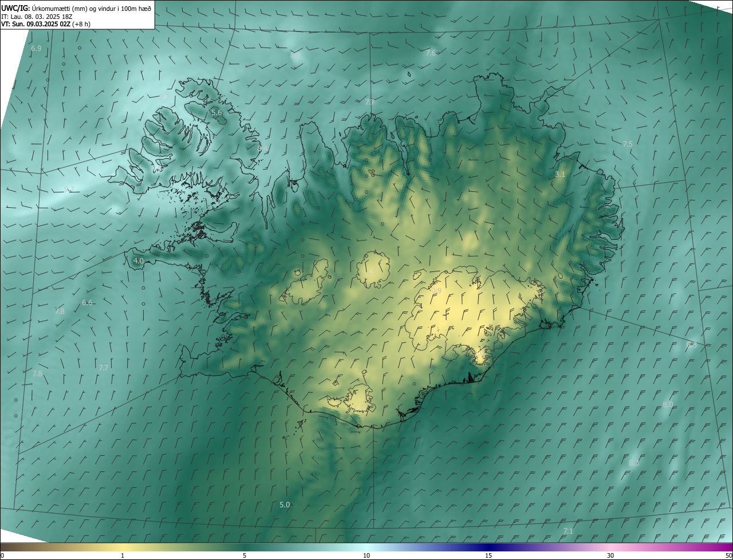733x560 pixels.
Task: Click the colorbar tick label 1
Action: click(123, 555)
